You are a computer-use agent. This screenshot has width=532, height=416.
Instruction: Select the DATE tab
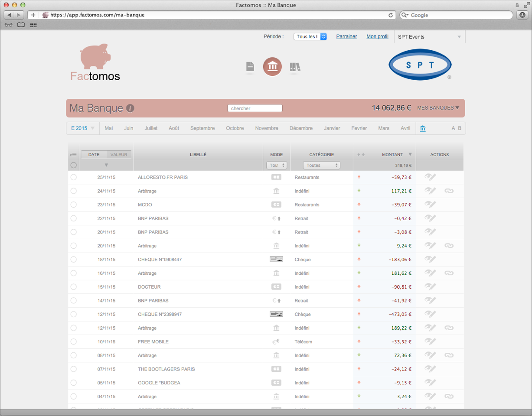(94, 155)
